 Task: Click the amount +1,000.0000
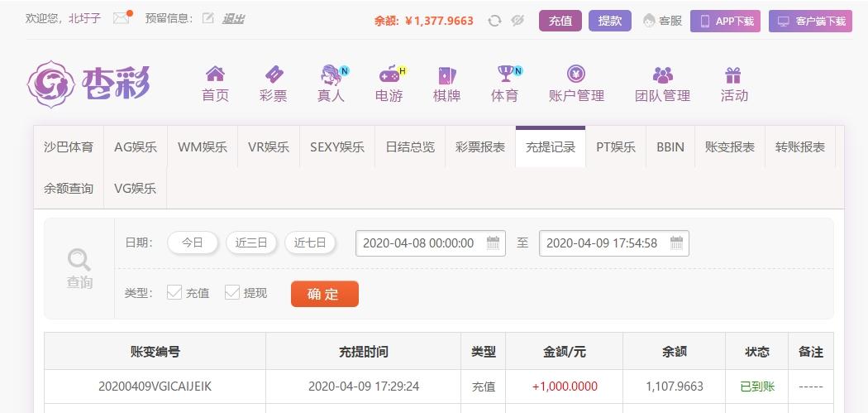pos(565,387)
